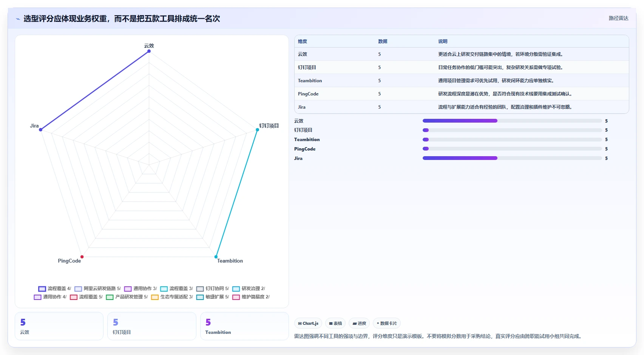Click the 云效 radar data point

click(149, 51)
